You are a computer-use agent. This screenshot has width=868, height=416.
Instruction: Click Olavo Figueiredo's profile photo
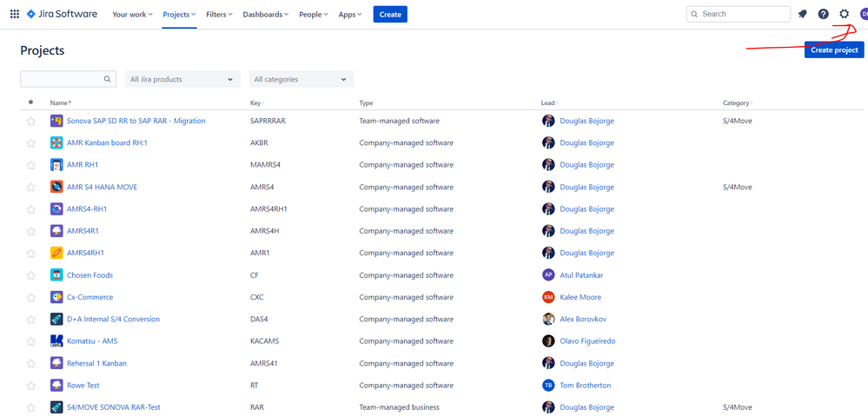click(x=548, y=341)
